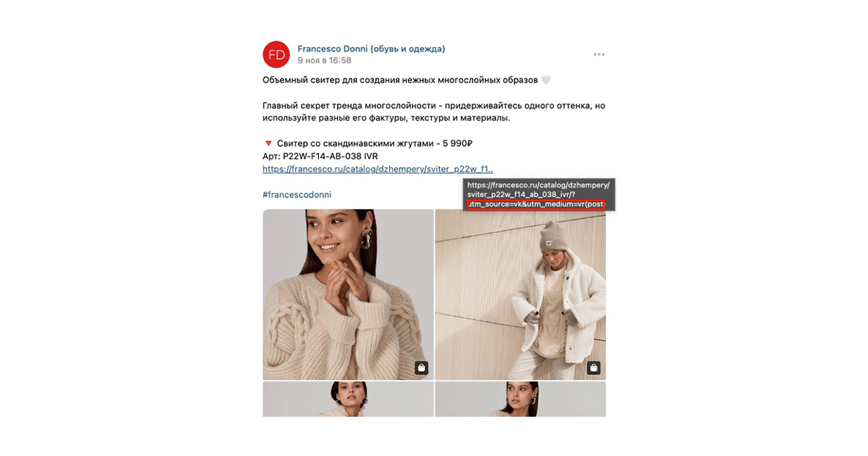Screen dimensions: 868x456
Task: Open the post timestamp 9 ноя в 16:58
Action: tap(324, 61)
